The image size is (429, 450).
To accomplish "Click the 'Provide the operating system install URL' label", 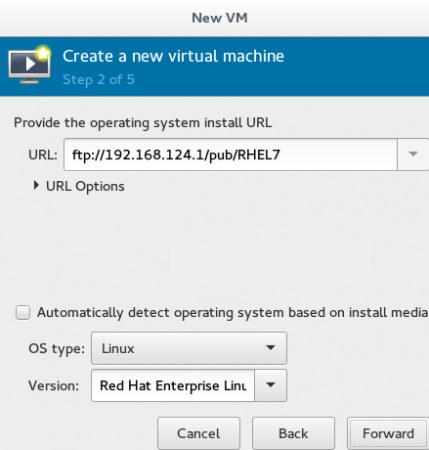I will click(x=143, y=123).
